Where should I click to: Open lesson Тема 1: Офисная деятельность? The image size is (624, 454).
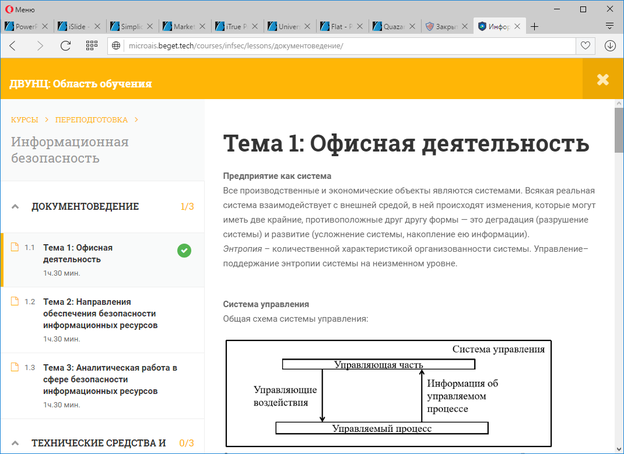coord(78,253)
